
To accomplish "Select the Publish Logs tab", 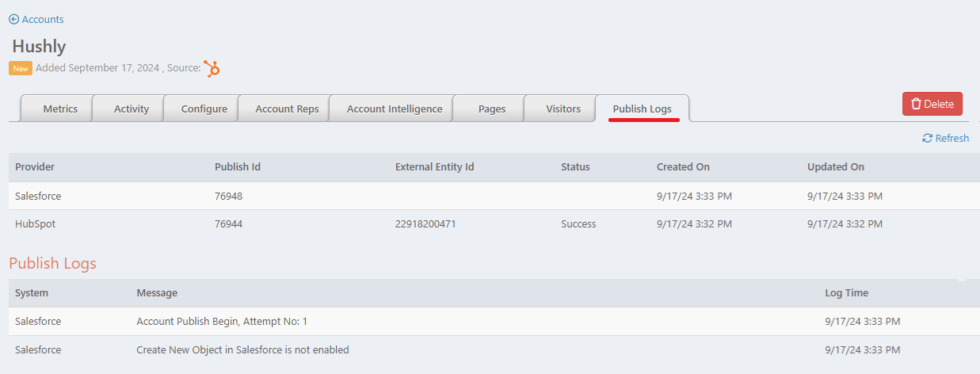I will point(642,109).
